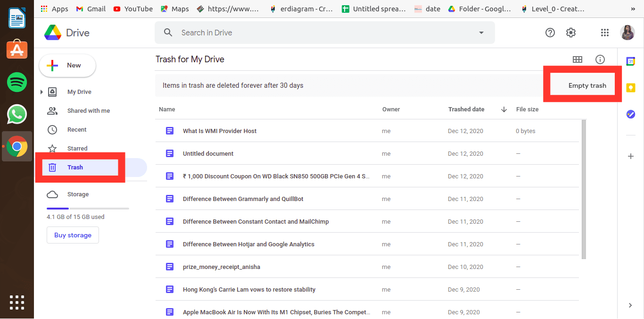644x319 pixels.
Task: Click the Empty trash button
Action: (x=587, y=85)
